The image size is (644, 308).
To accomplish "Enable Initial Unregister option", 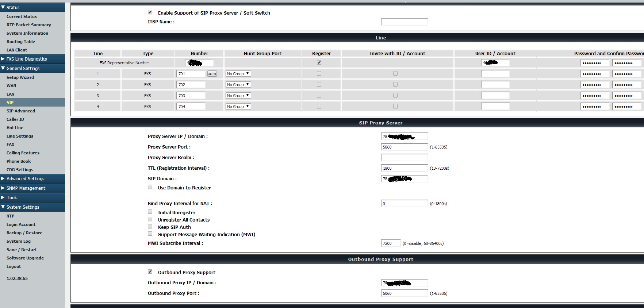I will click(x=150, y=212).
